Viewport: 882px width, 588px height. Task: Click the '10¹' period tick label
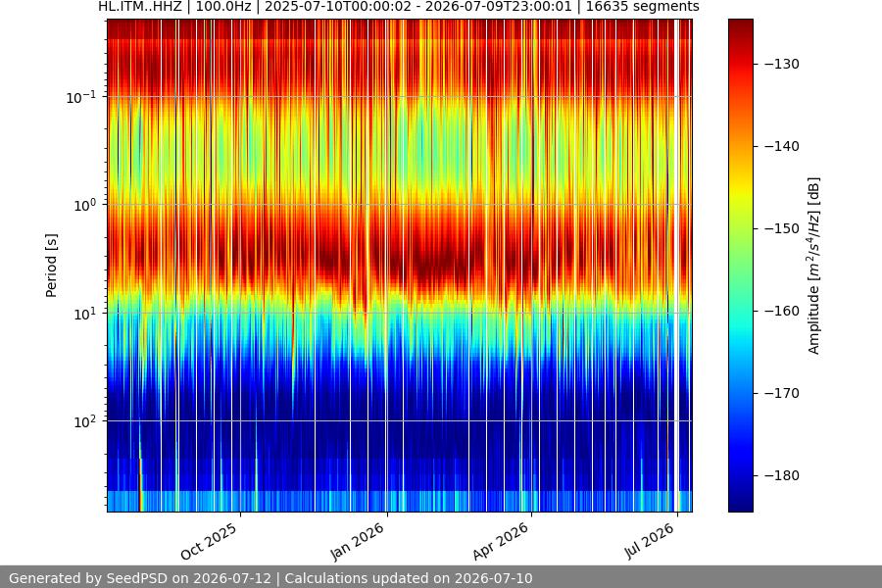pos(85,314)
